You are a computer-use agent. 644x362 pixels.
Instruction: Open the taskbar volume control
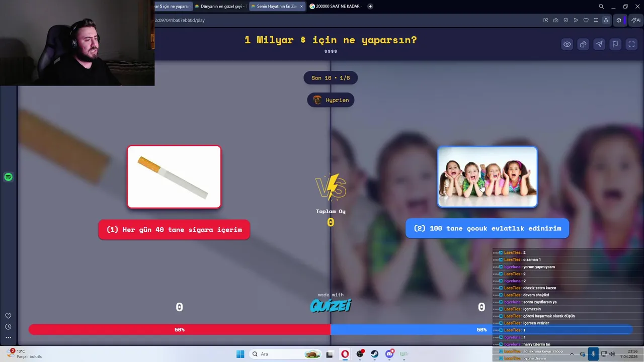click(612, 354)
